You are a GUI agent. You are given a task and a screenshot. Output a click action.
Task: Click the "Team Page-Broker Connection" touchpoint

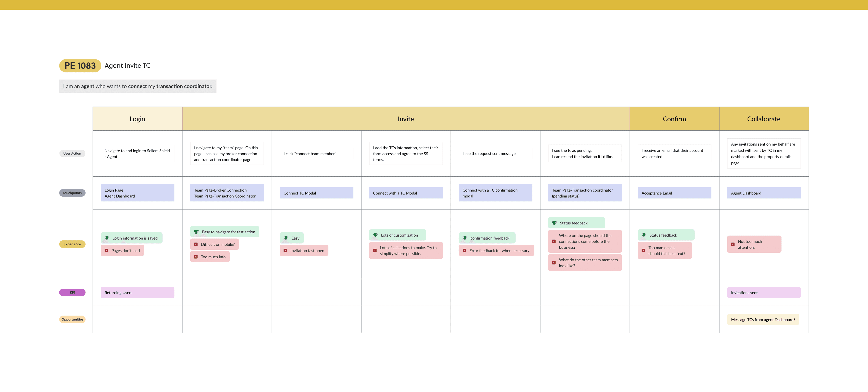click(x=227, y=193)
